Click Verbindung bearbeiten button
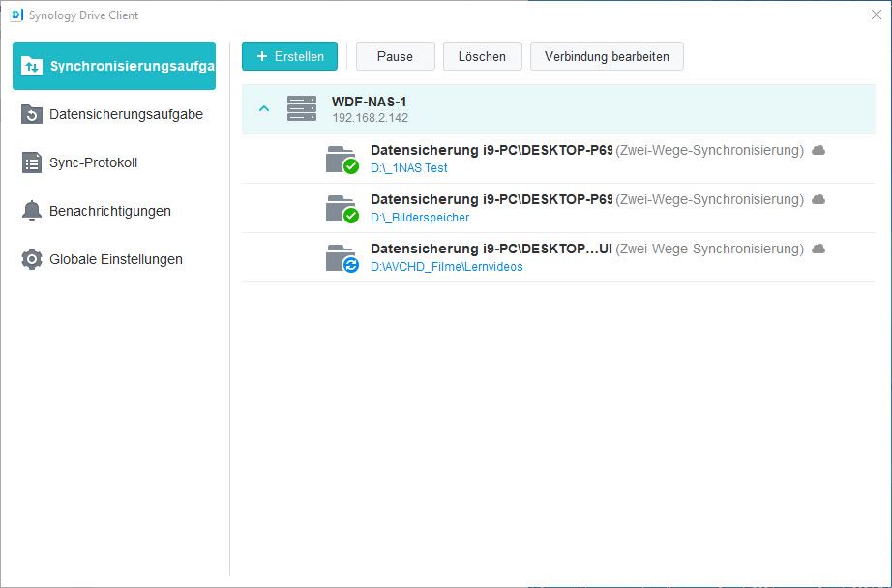The height and width of the screenshot is (588, 892). click(x=607, y=56)
